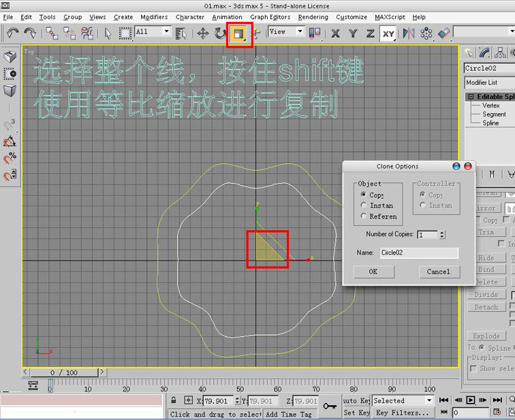Select the Object Reference radio button

coord(363,216)
